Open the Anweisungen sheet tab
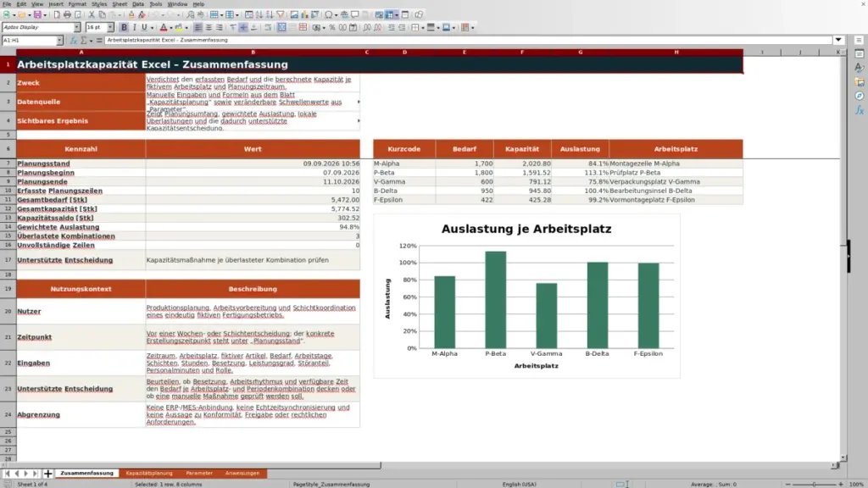 242,474
